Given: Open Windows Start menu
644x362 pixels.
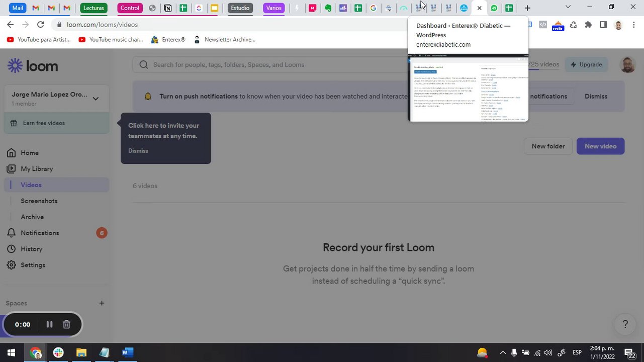Looking at the screenshot, I should click(11, 352).
